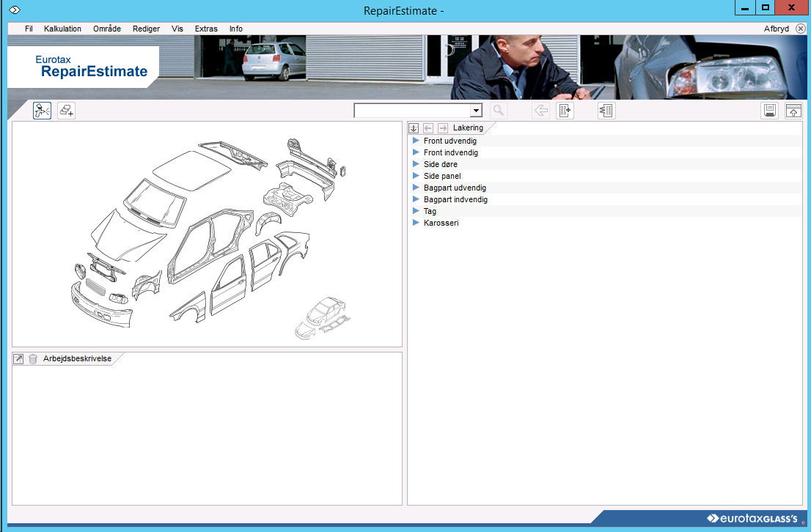Open the Vis menu
This screenshot has height=532, width=811.
pos(177,29)
